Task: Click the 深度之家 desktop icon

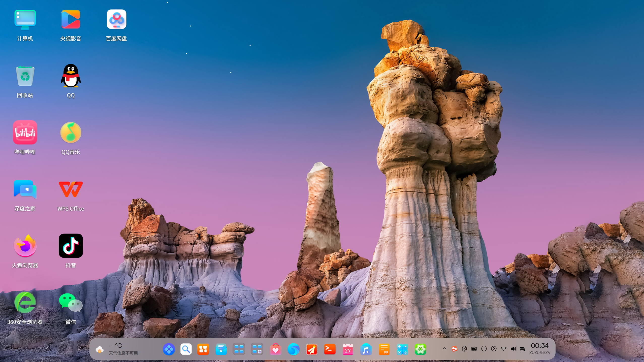Action: click(x=25, y=189)
